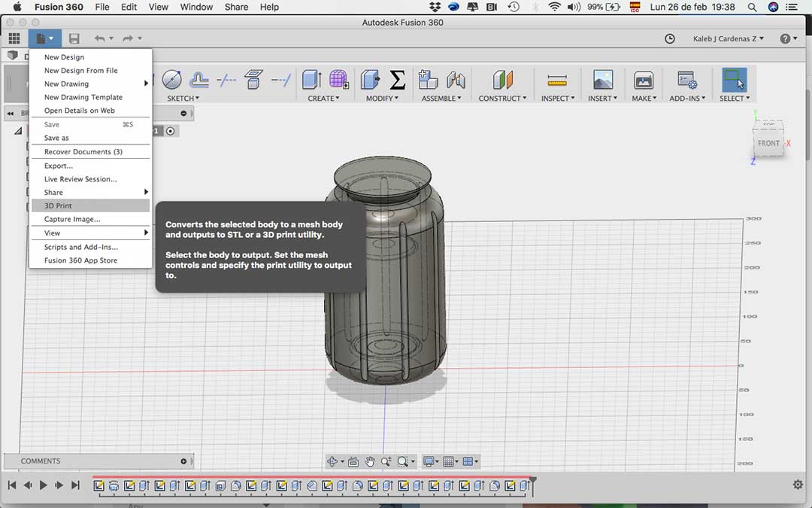Click the Sigma parameters icon
The image size is (812, 508).
point(398,80)
